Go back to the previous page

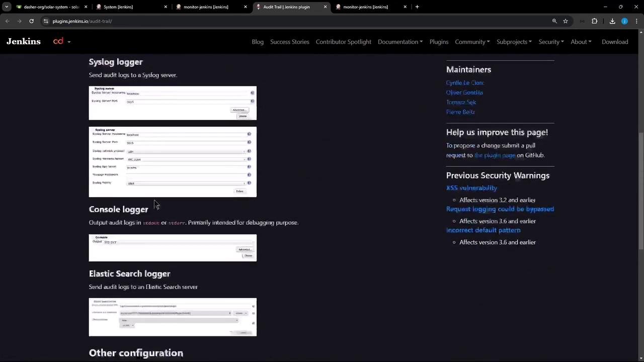[x=7, y=21]
